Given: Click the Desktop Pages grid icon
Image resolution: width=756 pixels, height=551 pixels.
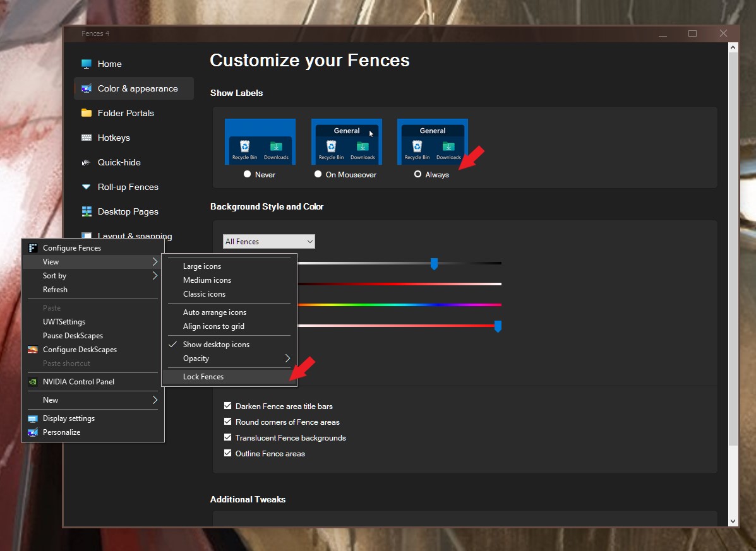Looking at the screenshot, I should click(87, 211).
